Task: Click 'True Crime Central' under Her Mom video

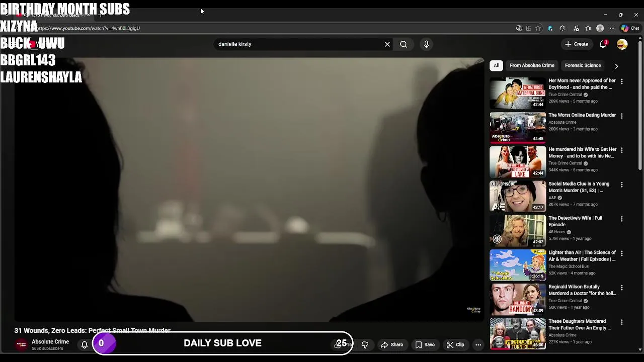Action: pos(565,95)
